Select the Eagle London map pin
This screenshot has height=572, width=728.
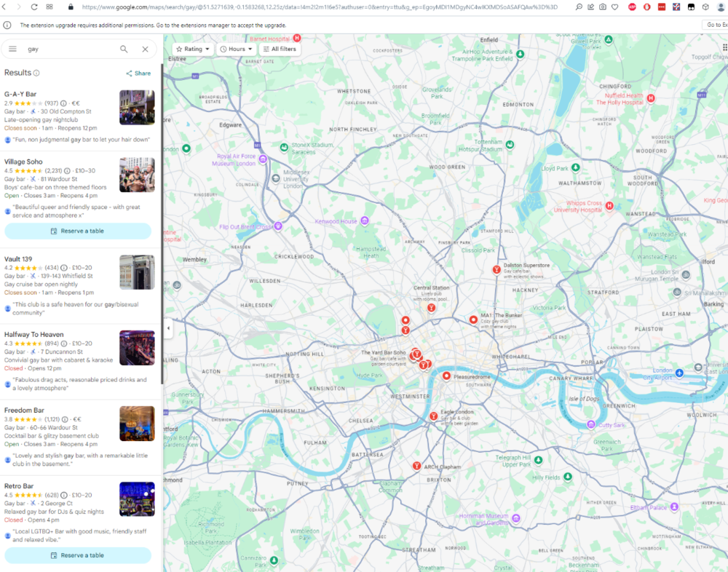click(433, 416)
